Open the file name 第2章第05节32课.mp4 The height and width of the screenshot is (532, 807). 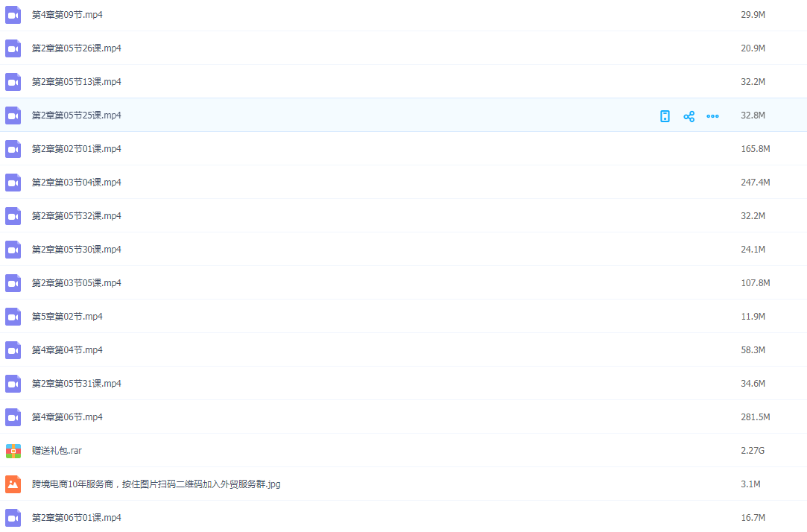(x=76, y=216)
